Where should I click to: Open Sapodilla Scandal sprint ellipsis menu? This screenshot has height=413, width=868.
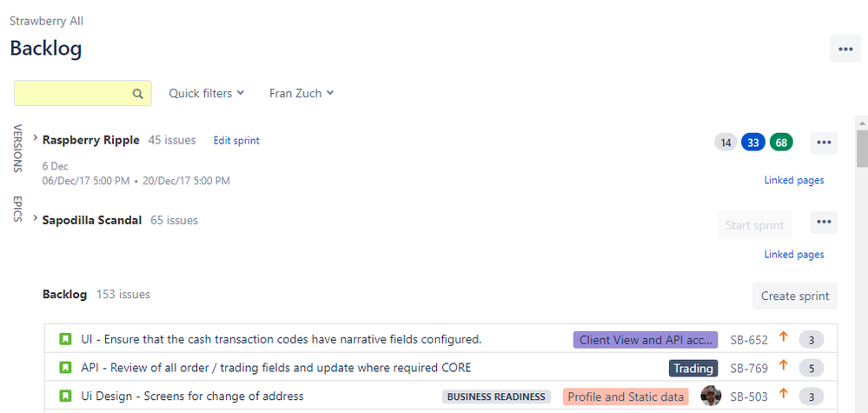[824, 222]
